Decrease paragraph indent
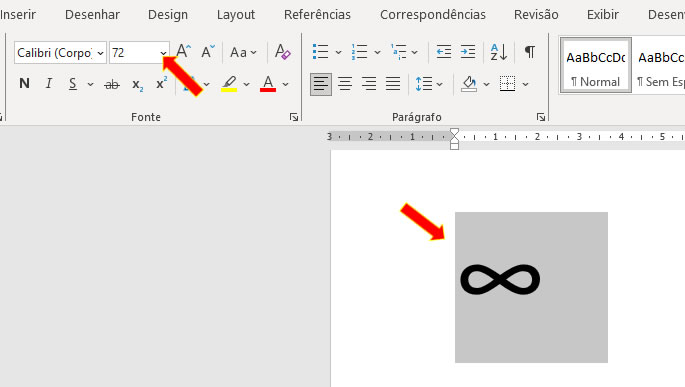 point(444,52)
